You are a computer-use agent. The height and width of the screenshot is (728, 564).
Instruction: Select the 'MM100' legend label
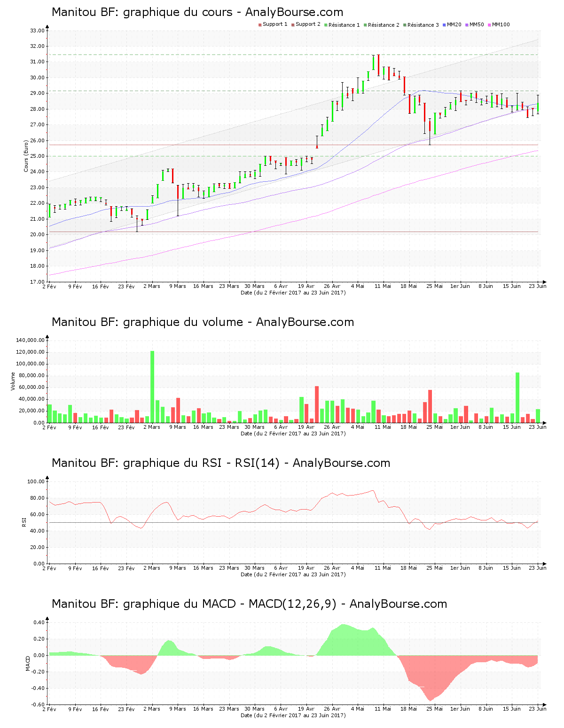(501, 24)
